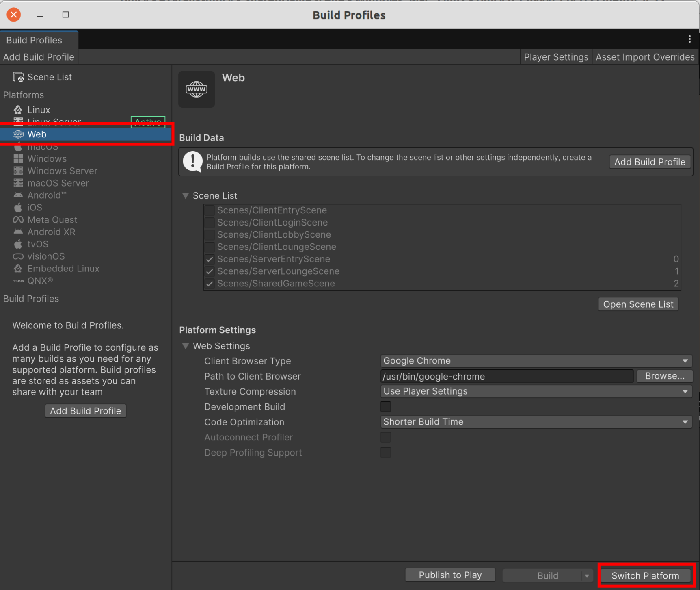The image size is (700, 590).
Task: Switch to the Build Profiles tab
Action: tap(34, 40)
